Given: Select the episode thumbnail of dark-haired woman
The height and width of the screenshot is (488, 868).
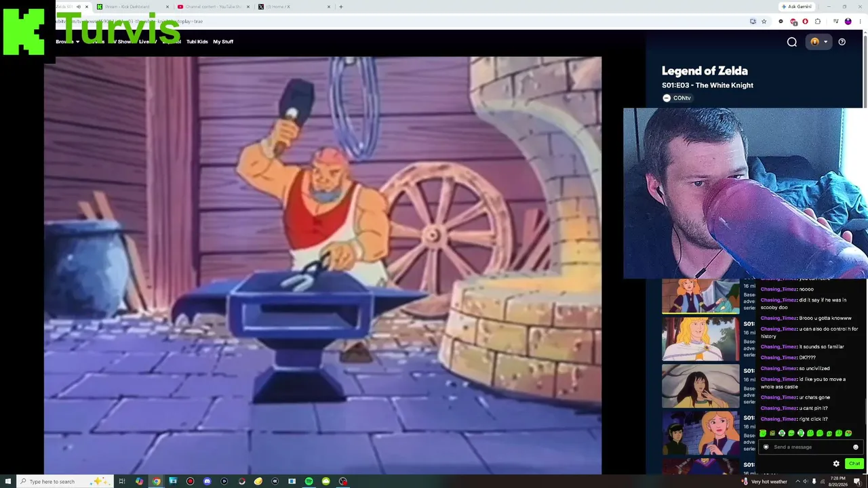Looking at the screenshot, I should [x=701, y=386].
